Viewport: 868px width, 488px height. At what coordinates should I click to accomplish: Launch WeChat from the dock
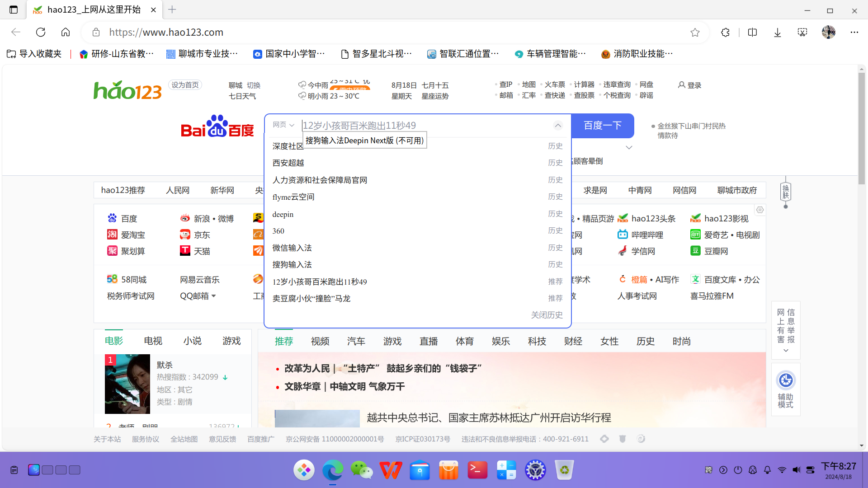coord(362,470)
